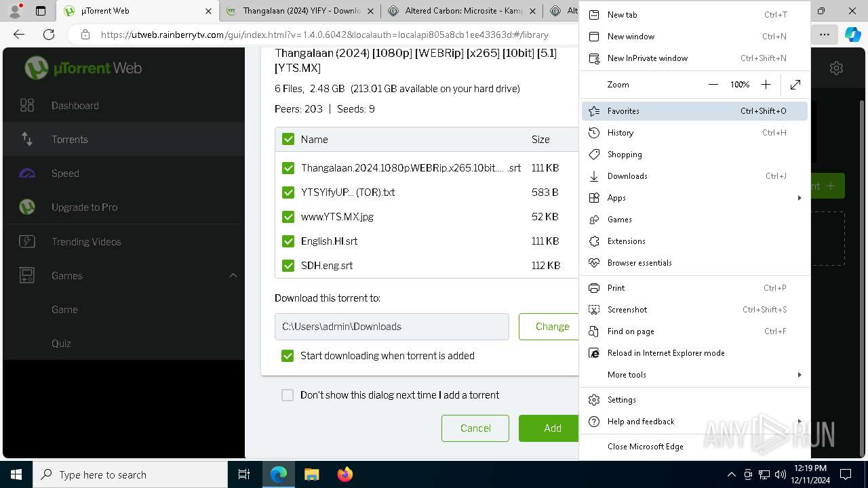Viewport: 868px width, 488px height.
Task: Launch Firefox from taskbar
Action: [x=345, y=474]
